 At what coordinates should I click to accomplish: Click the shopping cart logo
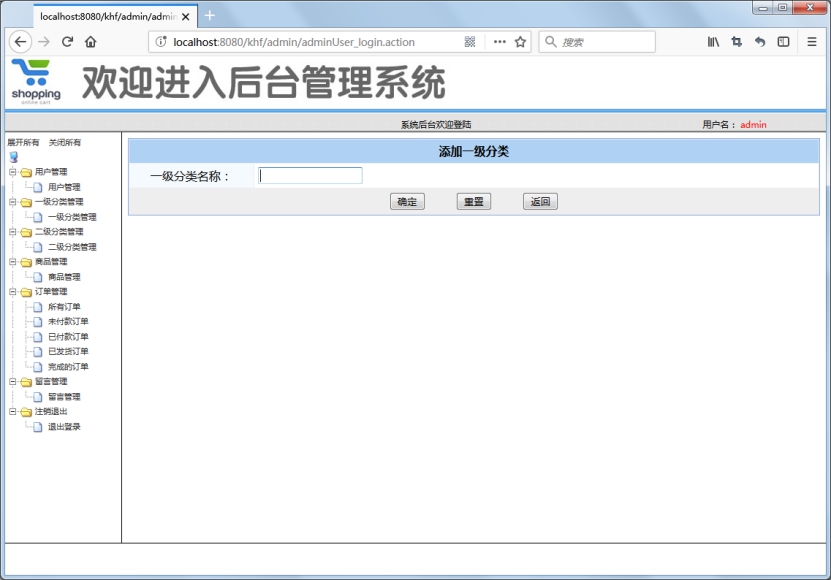[36, 82]
